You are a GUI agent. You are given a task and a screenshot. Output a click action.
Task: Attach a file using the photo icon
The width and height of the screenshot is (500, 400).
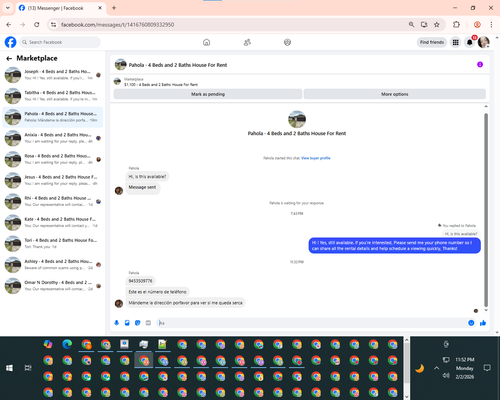[127, 323]
